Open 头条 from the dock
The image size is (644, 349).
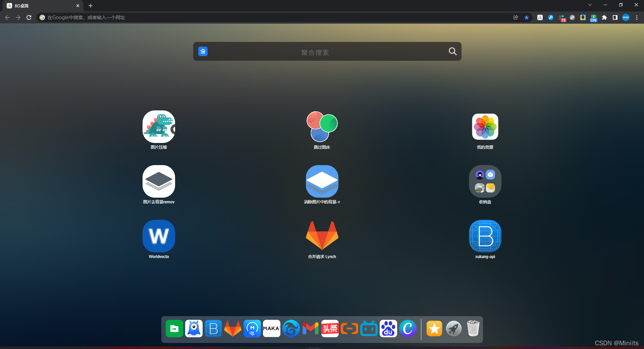[x=330, y=329]
